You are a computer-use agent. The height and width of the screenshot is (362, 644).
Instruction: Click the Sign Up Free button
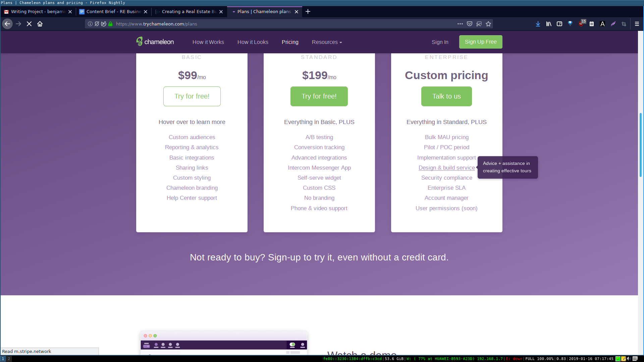click(x=481, y=42)
